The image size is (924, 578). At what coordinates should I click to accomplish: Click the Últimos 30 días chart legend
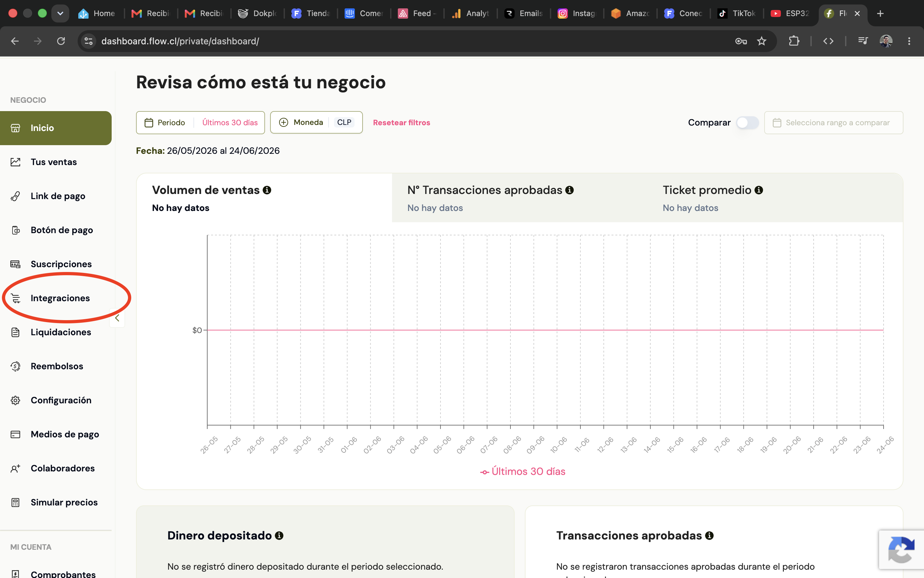point(523,471)
